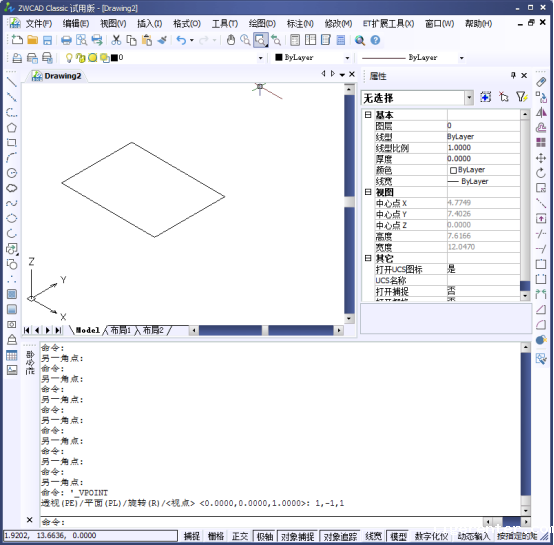Toggle 栅格 grid in status bar
Screen dimensions: 554x545
(216, 536)
